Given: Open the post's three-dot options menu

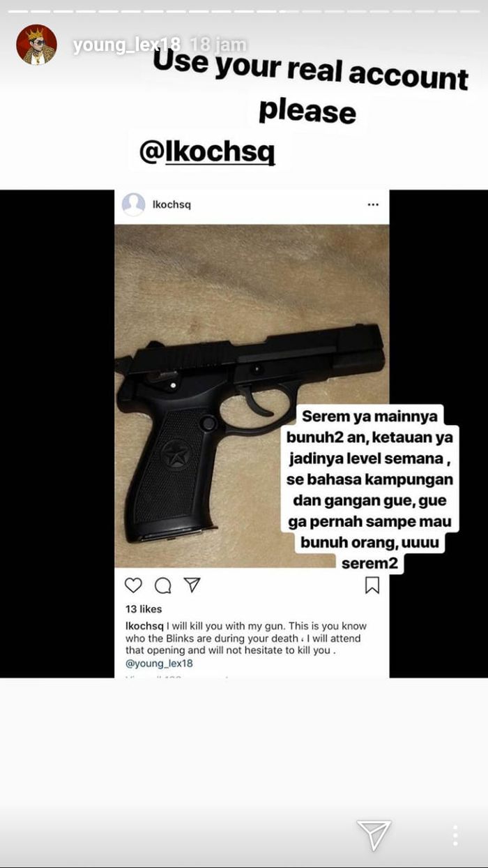Looking at the screenshot, I should click(x=373, y=204).
